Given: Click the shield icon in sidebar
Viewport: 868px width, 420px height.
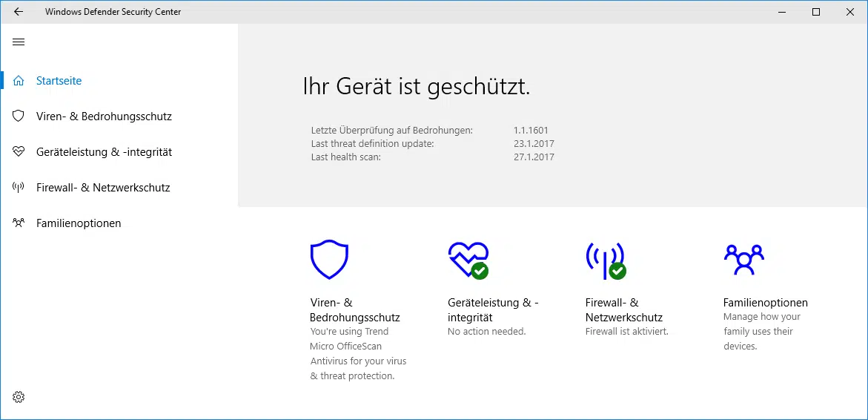Looking at the screenshot, I should pos(19,117).
